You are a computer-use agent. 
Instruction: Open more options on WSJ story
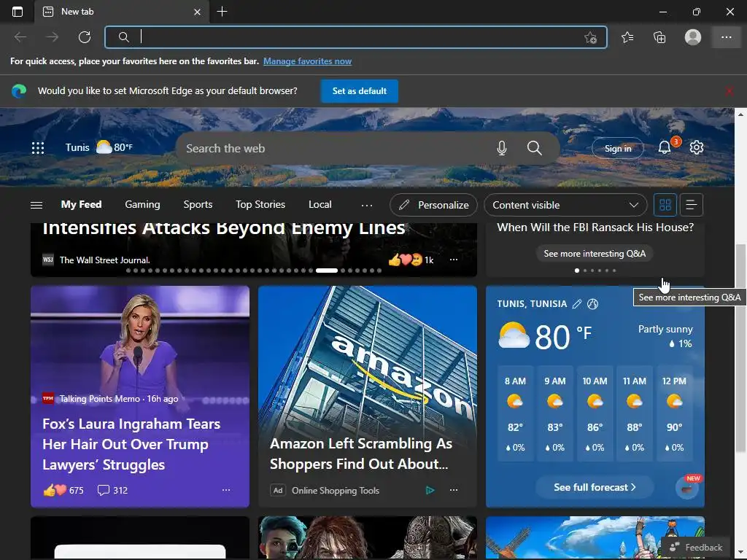coord(454,260)
